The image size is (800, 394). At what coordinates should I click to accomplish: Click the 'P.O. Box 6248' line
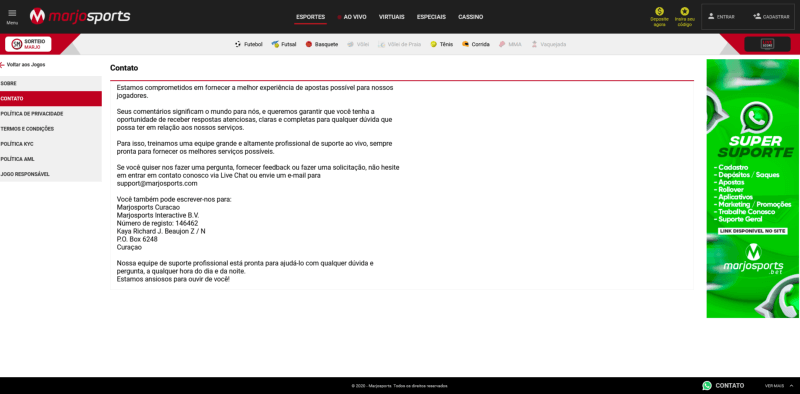(137, 239)
